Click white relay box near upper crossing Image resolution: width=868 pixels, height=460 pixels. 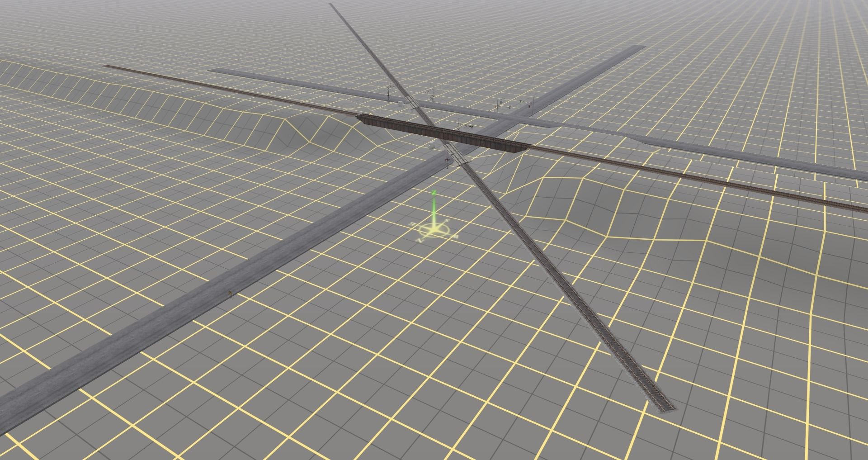pos(402,104)
